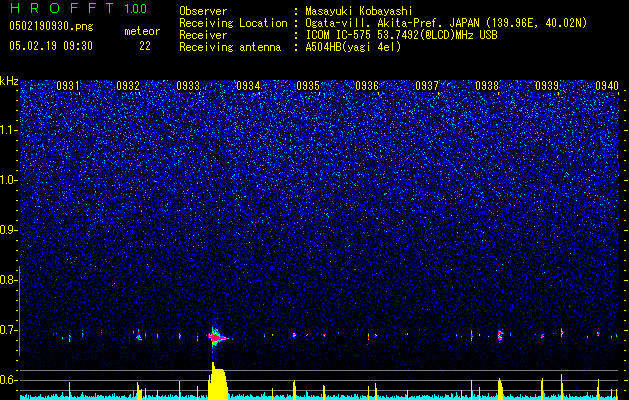Click the 0931 time marker

68,86
